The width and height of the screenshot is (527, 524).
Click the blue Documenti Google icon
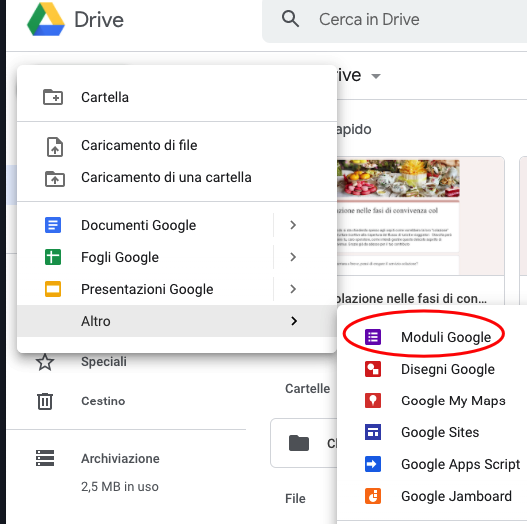click(53, 225)
